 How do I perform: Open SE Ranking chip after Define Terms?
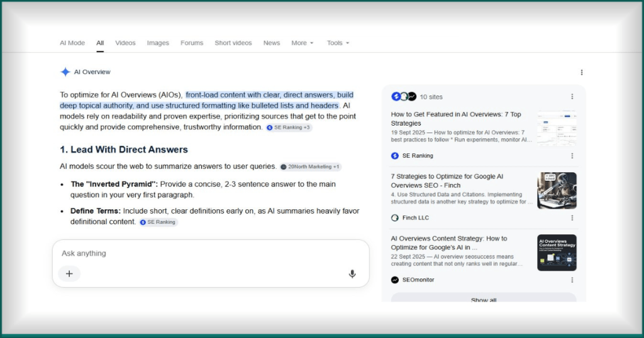coord(158,222)
